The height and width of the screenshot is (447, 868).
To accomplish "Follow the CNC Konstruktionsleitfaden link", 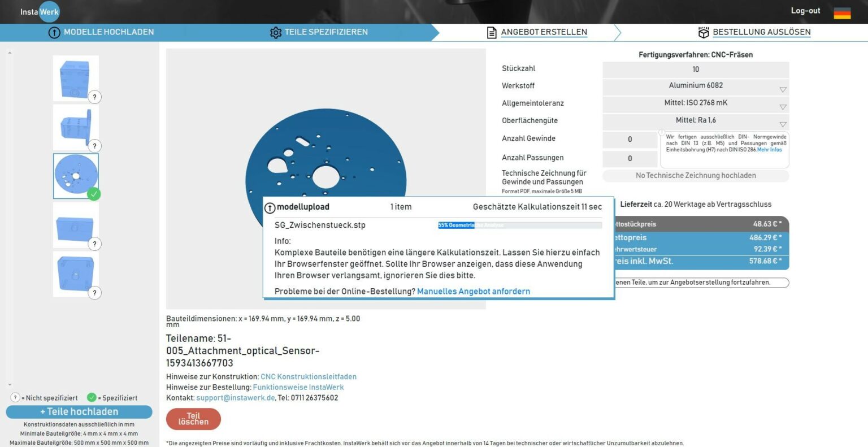I will [x=308, y=376].
